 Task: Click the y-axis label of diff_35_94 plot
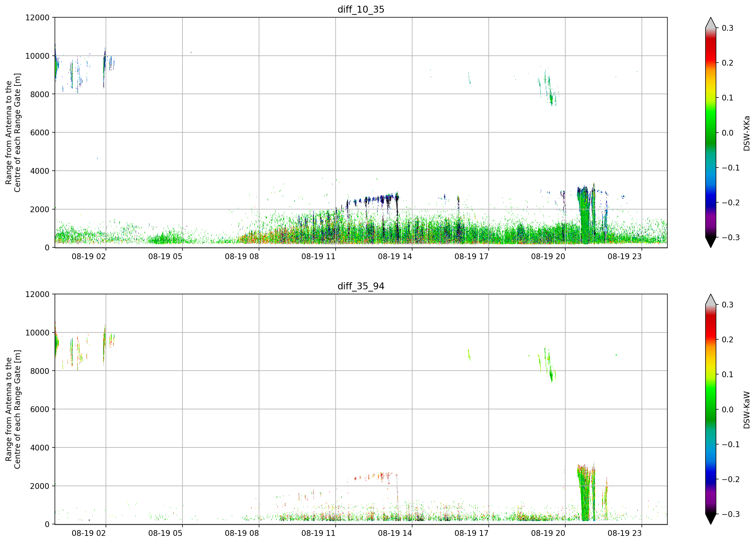(13, 409)
